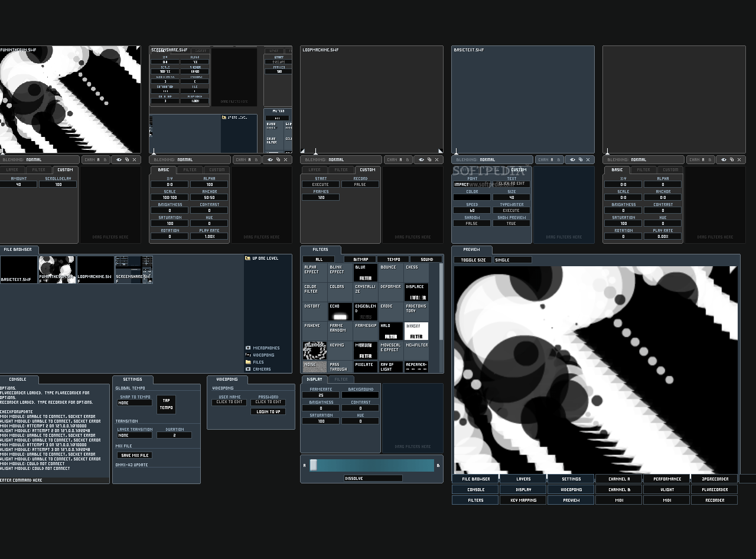The width and height of the screenshot is (756, 559).
Task: Toggle visibility eye of BASICTEXT layer
Action: pos(572,159)
